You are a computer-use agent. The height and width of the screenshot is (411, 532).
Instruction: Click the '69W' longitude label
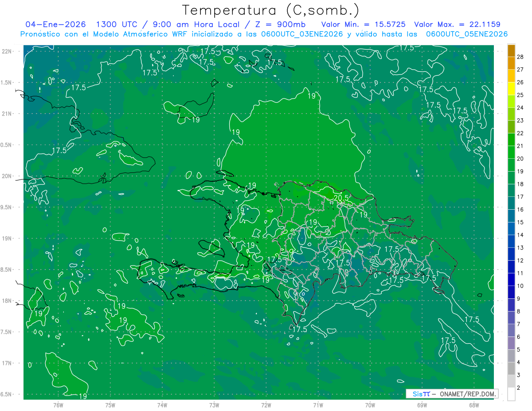(x=422, y=404)
